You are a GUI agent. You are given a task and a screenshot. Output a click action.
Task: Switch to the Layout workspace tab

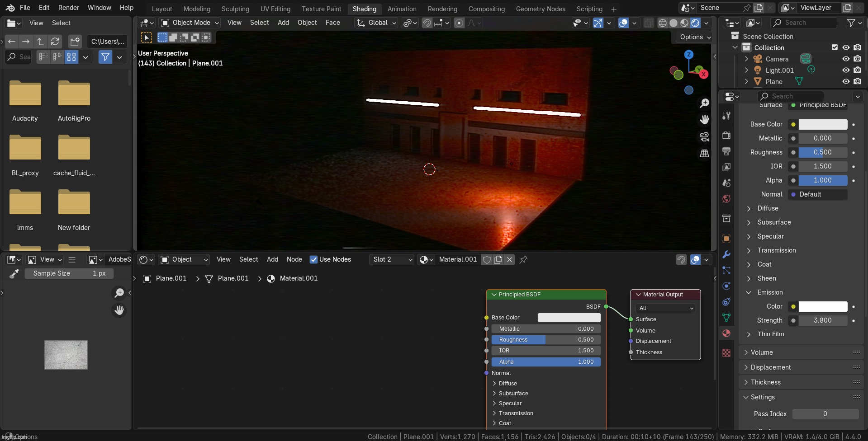click(162, 9)
